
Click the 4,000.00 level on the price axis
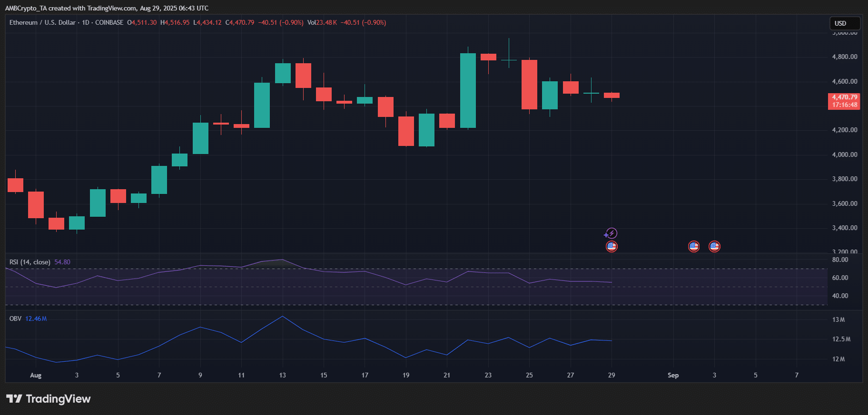(844, 154)
